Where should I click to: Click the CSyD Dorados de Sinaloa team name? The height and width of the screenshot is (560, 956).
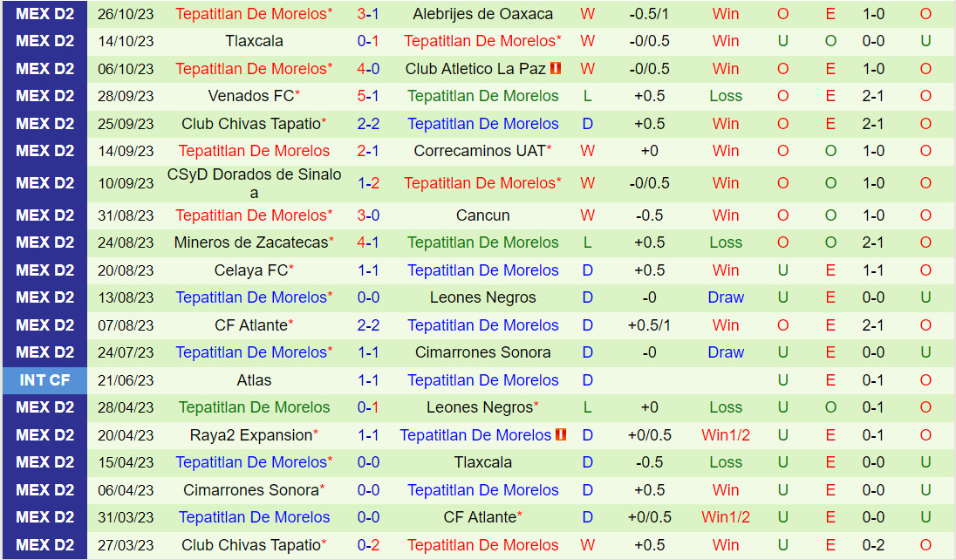pyautogui.click(x=254, y=183)
